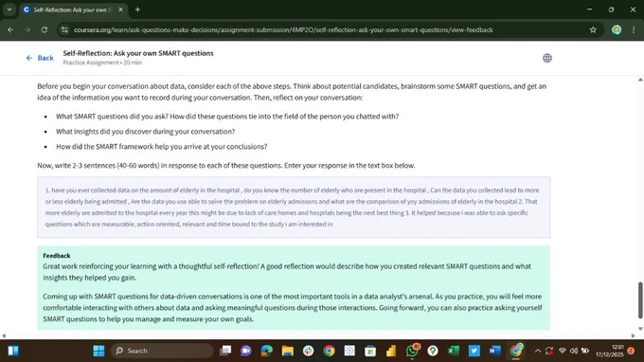Open the tab search dropdown
Viewport: 644px width, 362px height.
(9, 9)
